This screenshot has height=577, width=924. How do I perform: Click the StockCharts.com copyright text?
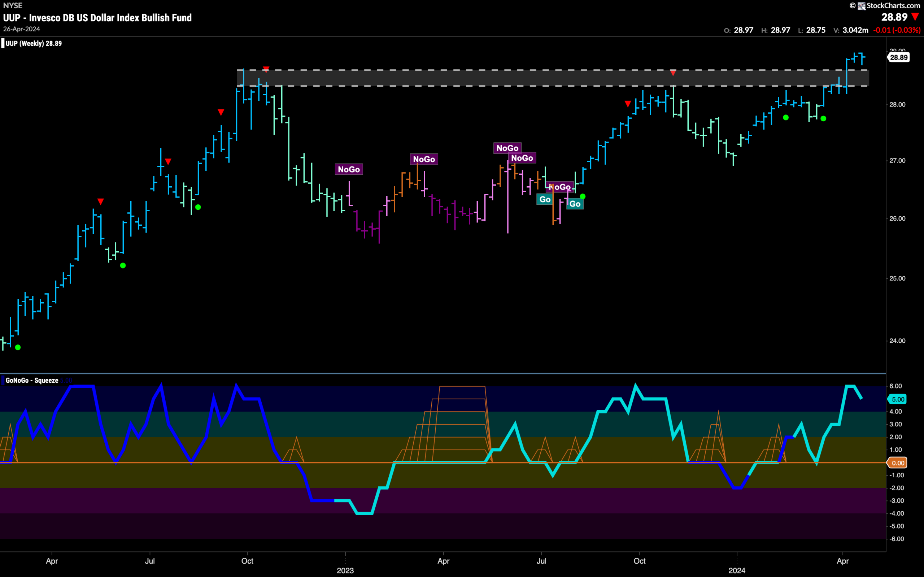pyautogui.click(x=893, y=6)
